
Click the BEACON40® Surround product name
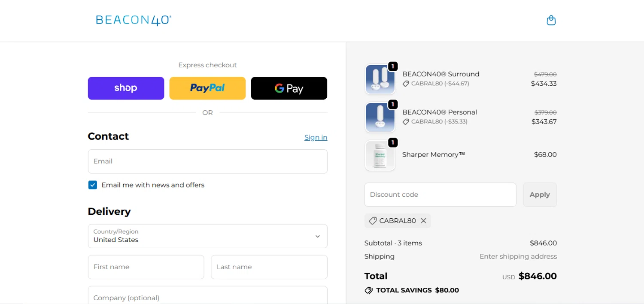440,74
